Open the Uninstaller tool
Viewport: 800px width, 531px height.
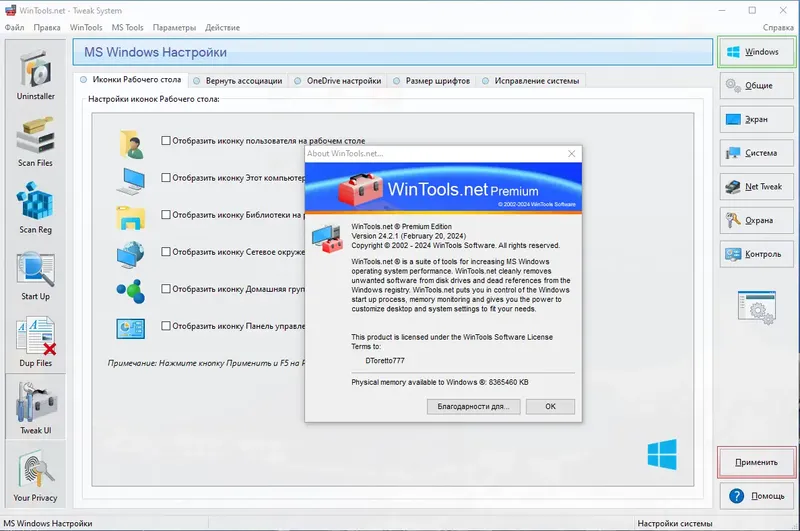pyautogui.click(x=35, y=73)
